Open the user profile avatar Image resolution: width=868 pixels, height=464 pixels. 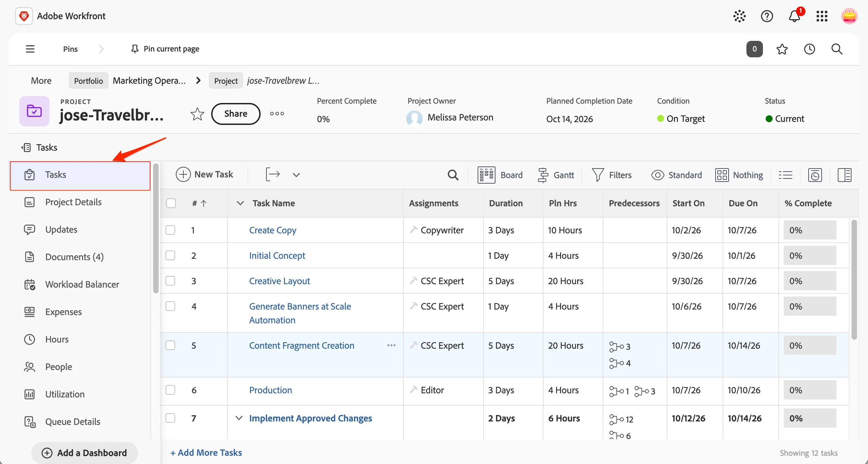click(849, 16)
